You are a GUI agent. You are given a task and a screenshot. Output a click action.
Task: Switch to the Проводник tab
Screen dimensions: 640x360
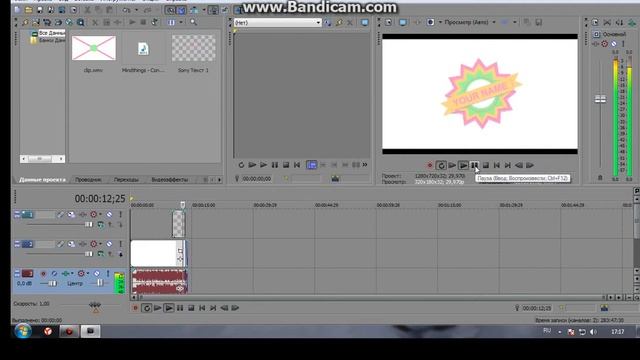click(x=88, y=180)
